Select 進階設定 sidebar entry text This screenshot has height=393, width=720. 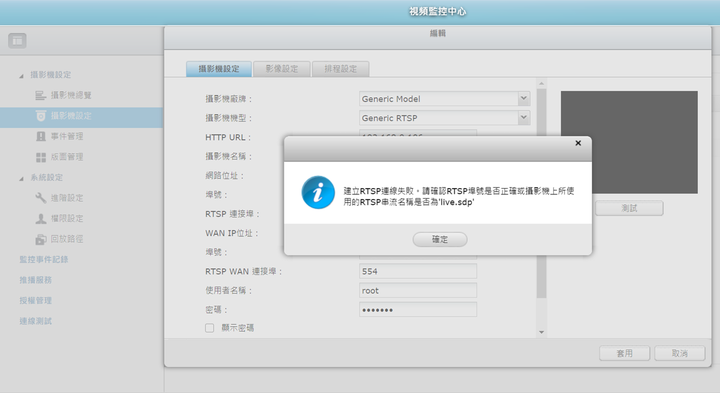tap(67, 198)
